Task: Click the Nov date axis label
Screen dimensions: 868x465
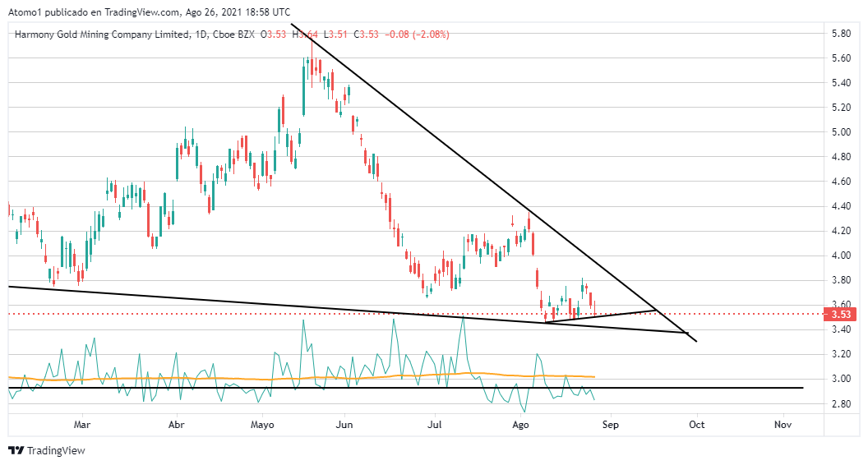Action: [x=783, y=425]
